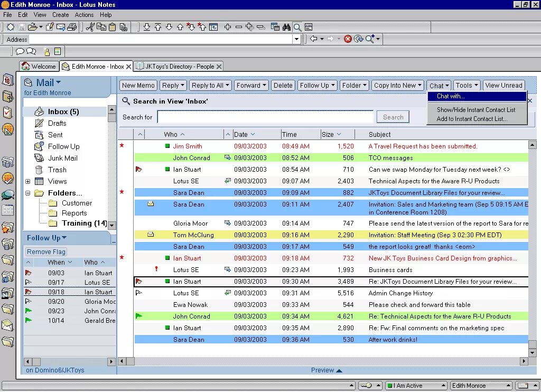Click the Next Unread red-star down arrow
Screen dimensions: 541x392
191,27
